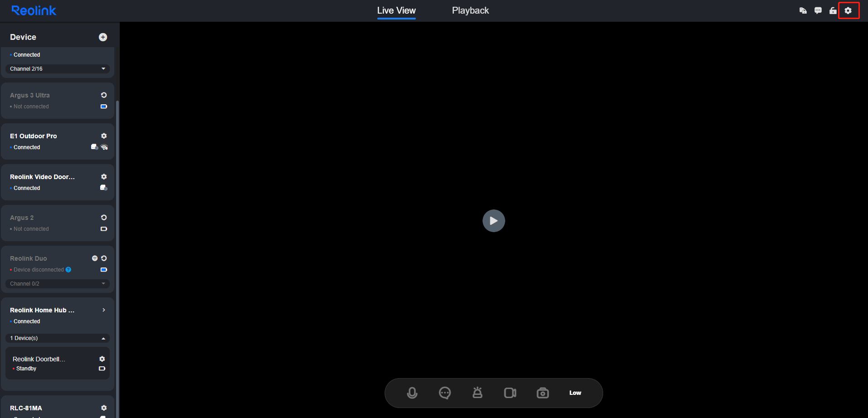Viewport: 868px width, 418px height.
Task: Open E1 Outdoor Pro settings gear
Action: [x=104, y=136]
